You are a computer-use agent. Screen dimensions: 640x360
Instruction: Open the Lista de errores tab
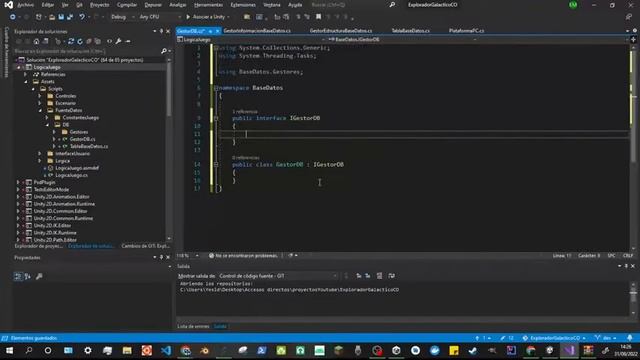[193, 327]
